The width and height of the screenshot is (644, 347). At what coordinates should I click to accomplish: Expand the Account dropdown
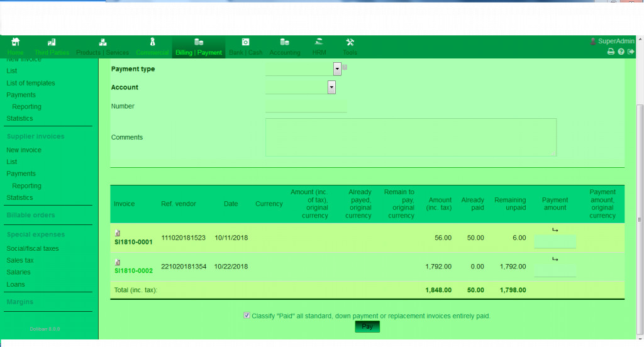tap(331, 87)
